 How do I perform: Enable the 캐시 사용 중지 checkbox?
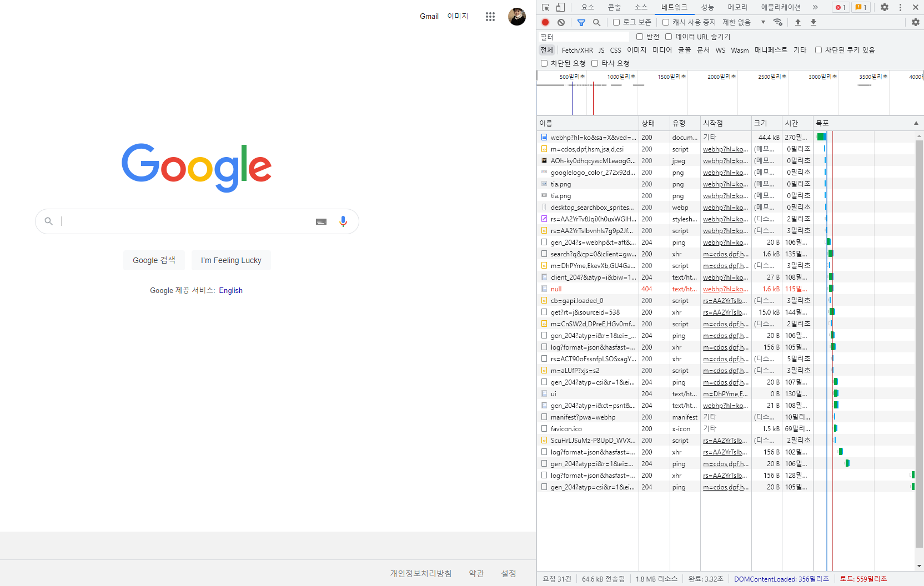click(x=666, y=22)
